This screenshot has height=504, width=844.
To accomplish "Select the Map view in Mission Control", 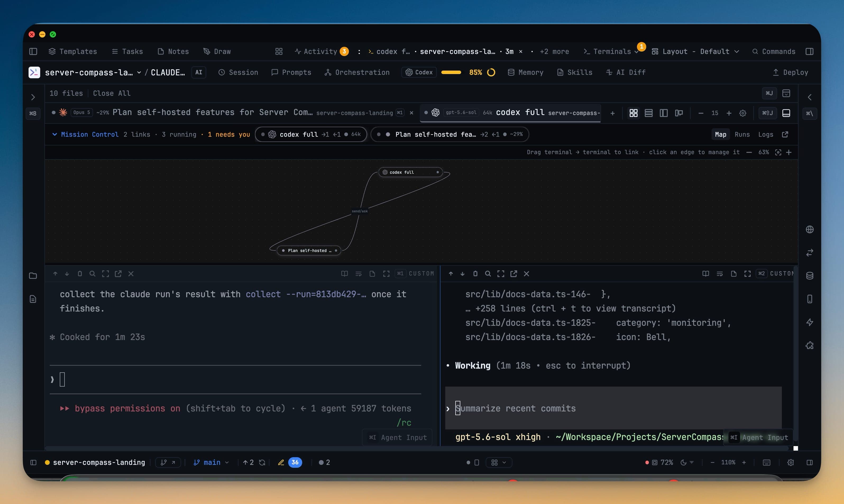I will click(x=721, y=134).
